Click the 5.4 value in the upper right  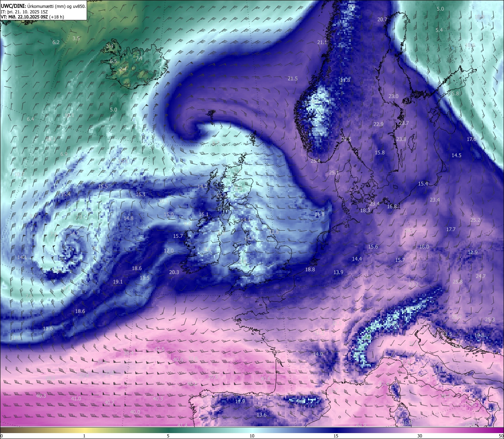point(439,30)
